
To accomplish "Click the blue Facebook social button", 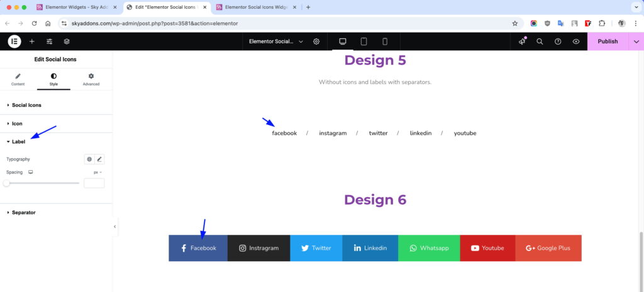I will pyautogui.click(x=198, y=248).
